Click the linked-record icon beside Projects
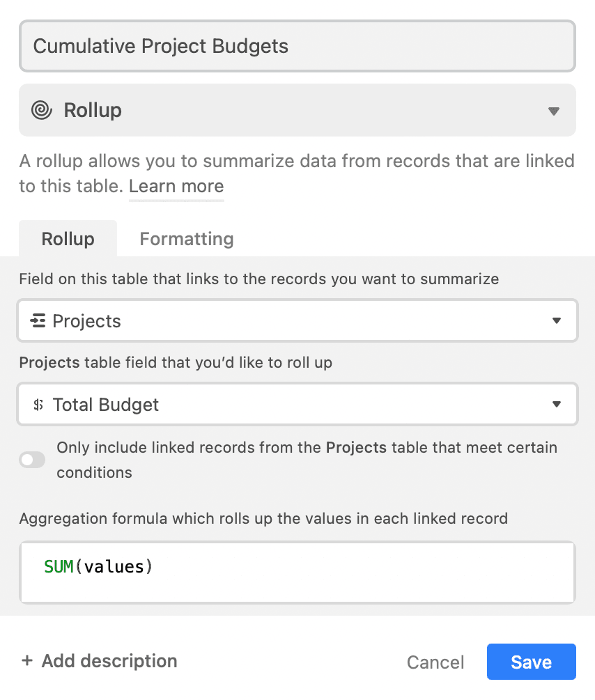 (39, 320)
